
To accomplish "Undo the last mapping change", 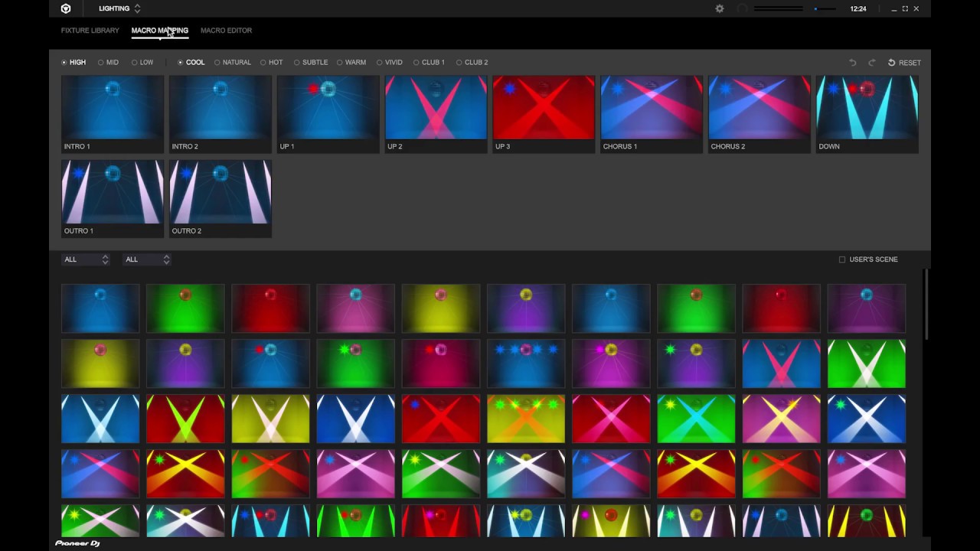I will click(x=852, y=63).
